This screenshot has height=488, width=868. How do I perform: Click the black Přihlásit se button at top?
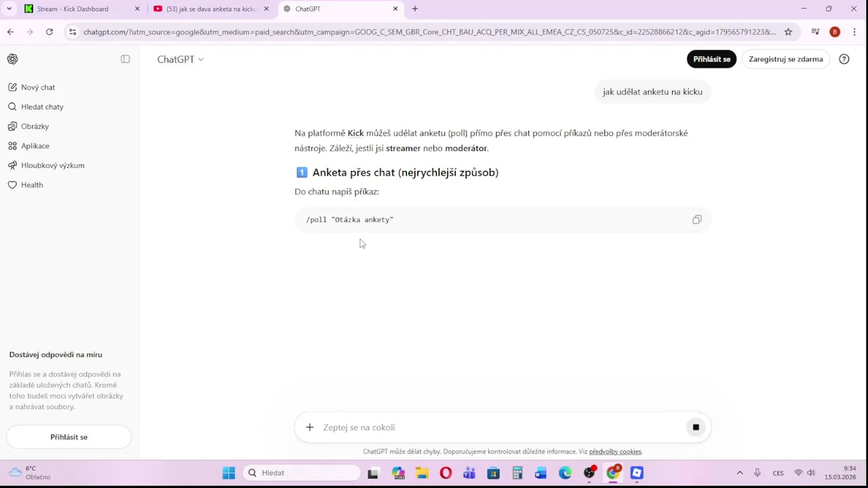click(x=711, y=59)
